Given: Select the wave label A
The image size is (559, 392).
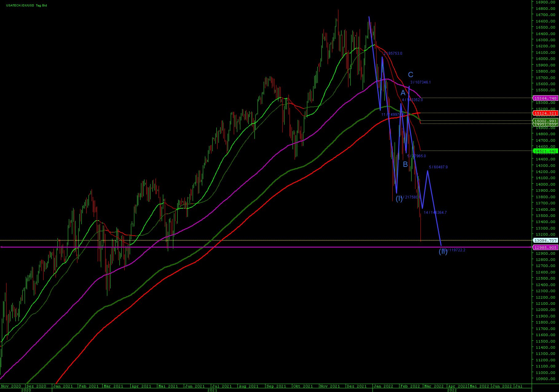Looking at the screenshot, I should pos(403,93).
